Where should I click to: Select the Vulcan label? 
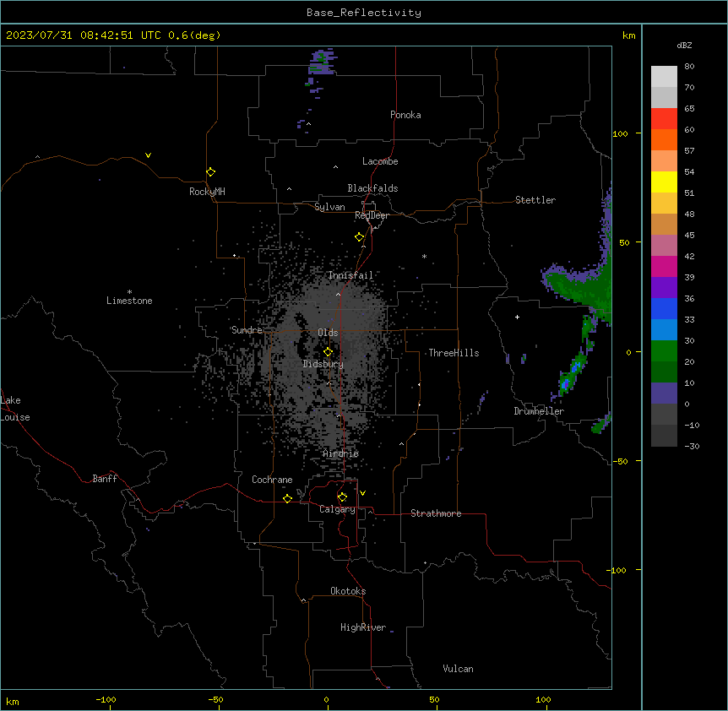(x=458, y=669)
